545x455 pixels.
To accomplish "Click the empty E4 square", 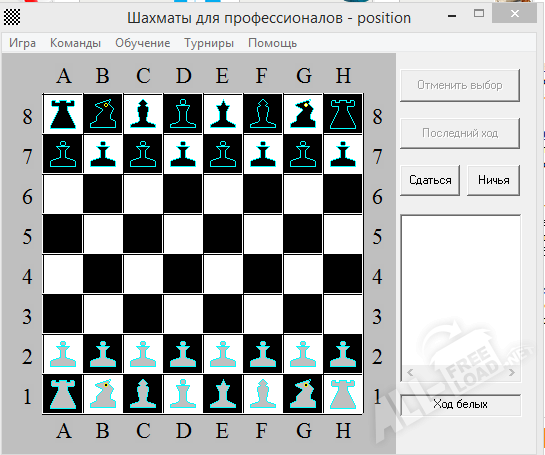I will click(223, 274).
